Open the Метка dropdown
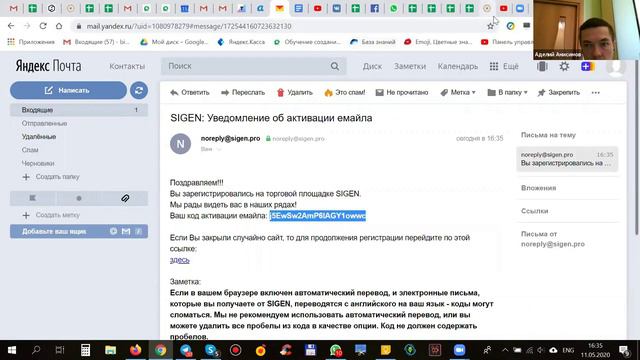 point(458,93)
